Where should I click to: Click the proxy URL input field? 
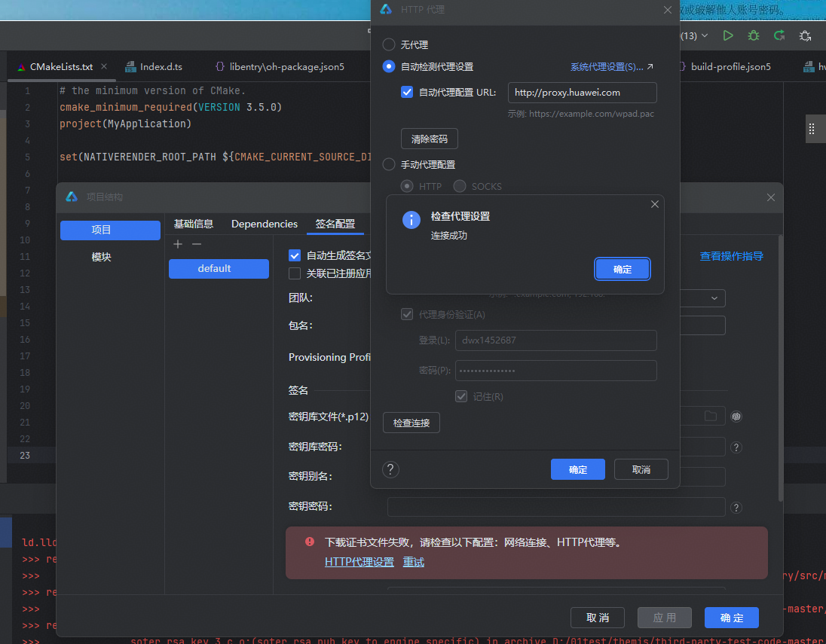tap(582, 93)
